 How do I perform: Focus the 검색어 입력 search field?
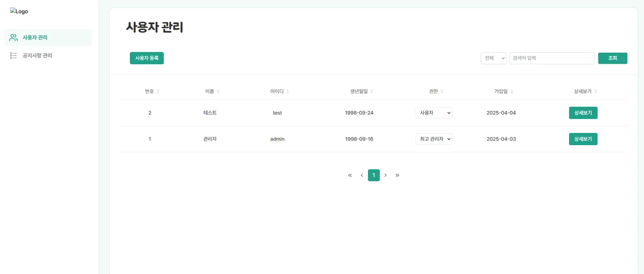point(552,58)
